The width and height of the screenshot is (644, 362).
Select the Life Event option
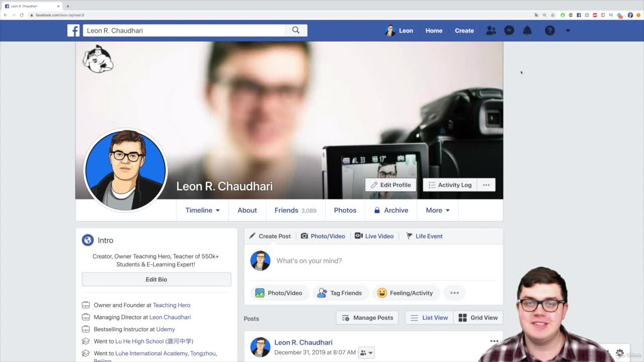pyautogui.click(x=424, y=236)
